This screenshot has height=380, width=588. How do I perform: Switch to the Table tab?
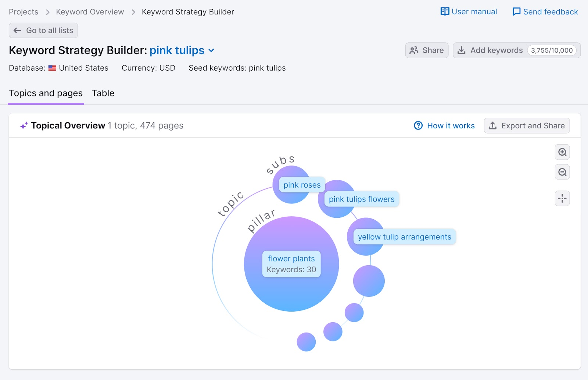pos(103,93)
